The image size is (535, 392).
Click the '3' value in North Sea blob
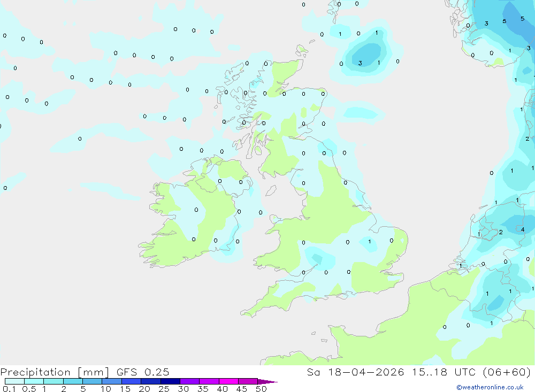click(360, 63)
